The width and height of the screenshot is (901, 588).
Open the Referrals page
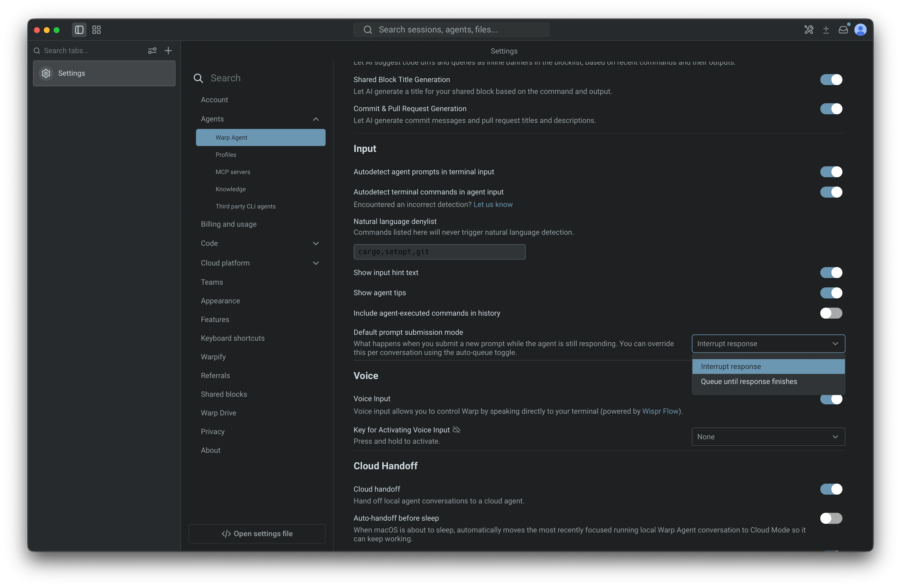[215, 375]
